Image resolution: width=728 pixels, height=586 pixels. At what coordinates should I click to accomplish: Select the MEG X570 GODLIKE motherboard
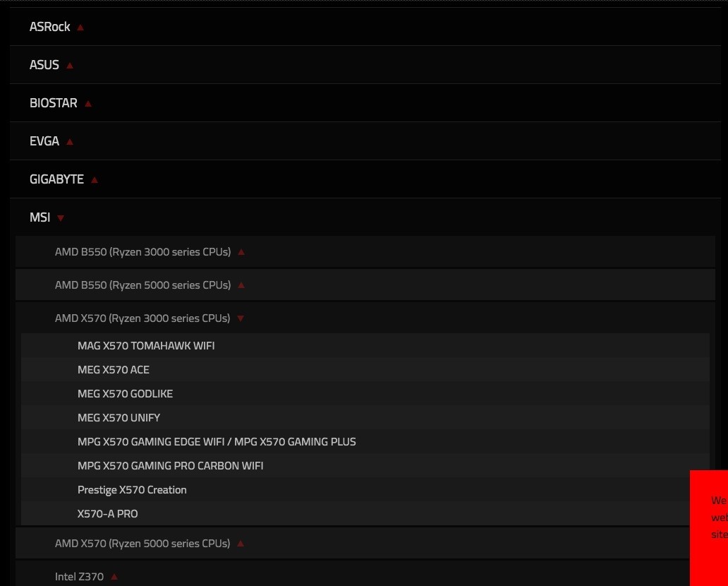pyautogui.click(x=365, y=394)
